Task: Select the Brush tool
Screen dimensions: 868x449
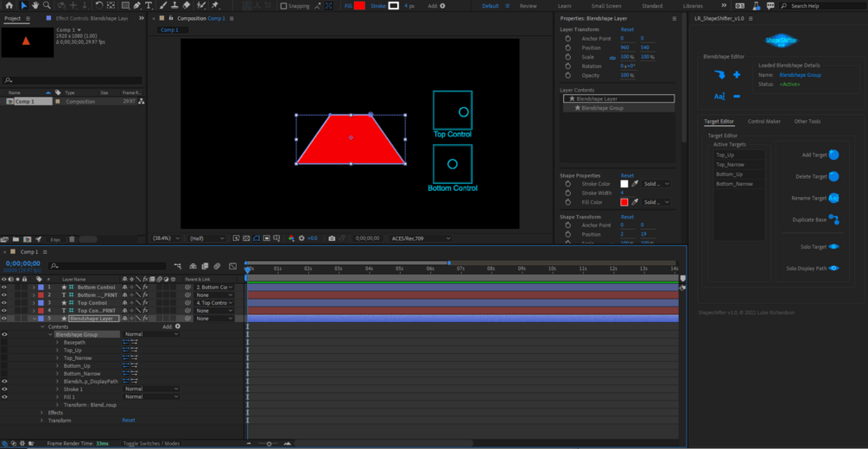Action: 164,5
